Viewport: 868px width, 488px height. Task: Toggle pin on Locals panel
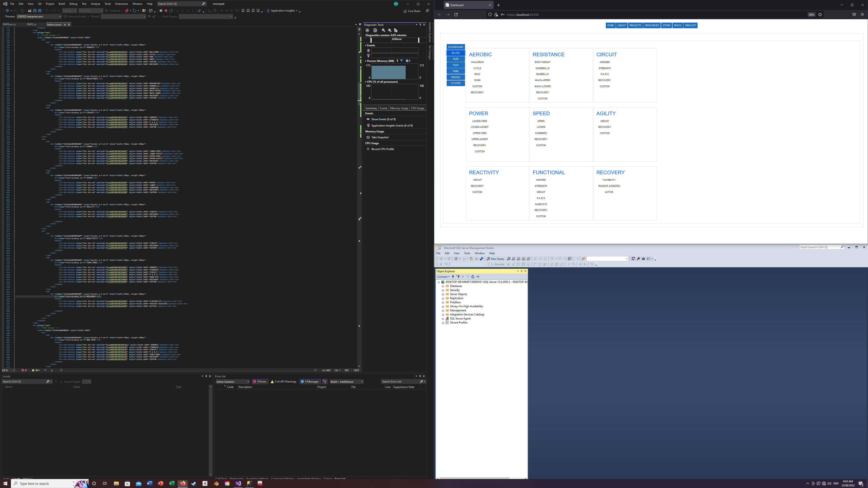coord(206,376)
